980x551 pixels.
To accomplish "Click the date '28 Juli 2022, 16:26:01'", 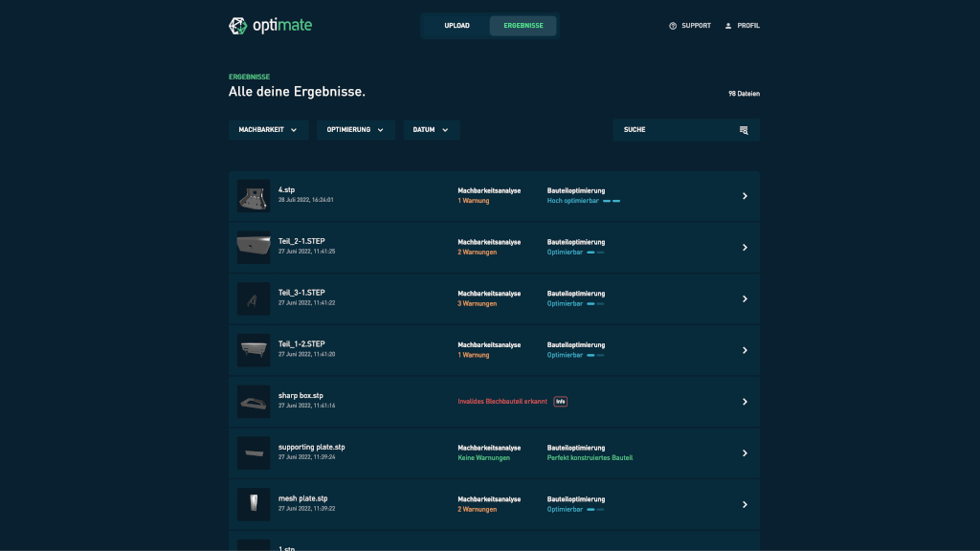I will pyautogui.click(x=305, y=200).
